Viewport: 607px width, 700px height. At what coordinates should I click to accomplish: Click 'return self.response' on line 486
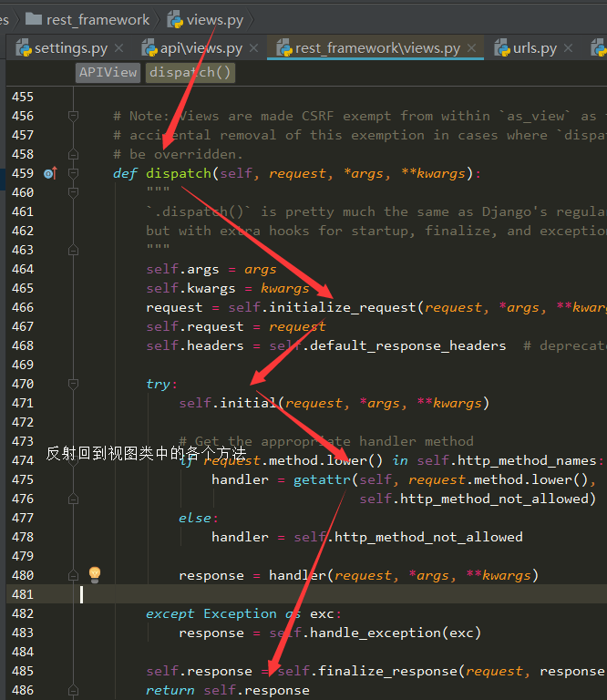[x=228, y=690]
